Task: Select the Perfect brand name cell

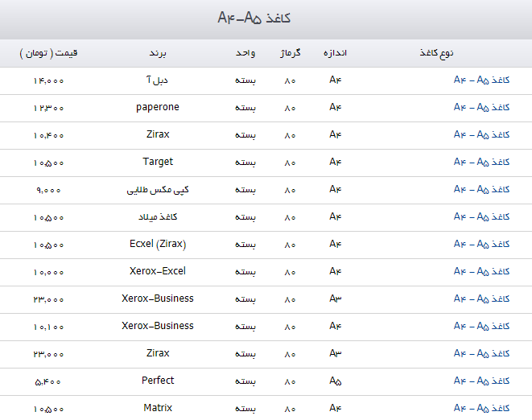Action: tap(158, 381)
